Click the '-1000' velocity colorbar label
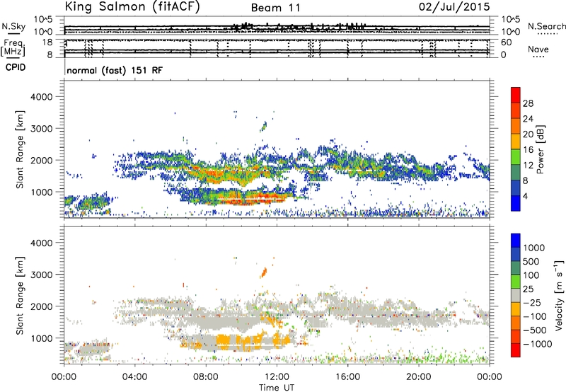 tap(537, 344)
